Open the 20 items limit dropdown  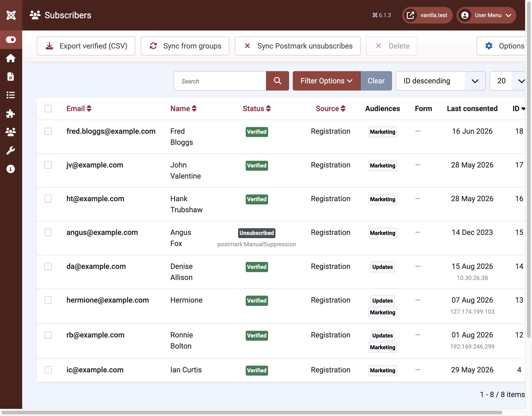[507, 81]
